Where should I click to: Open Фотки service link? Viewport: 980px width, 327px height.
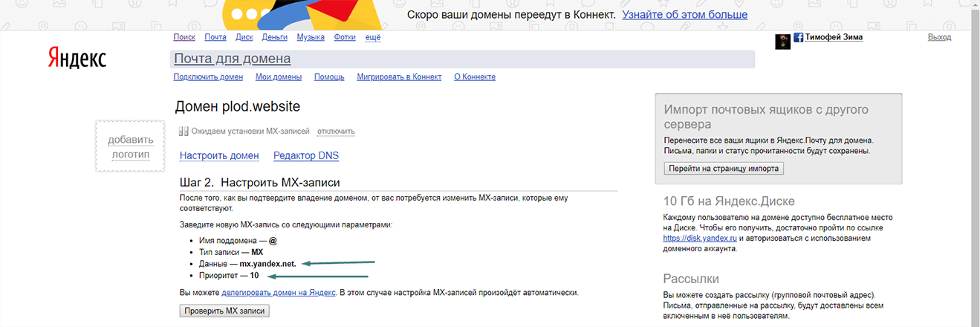point(345,37)
